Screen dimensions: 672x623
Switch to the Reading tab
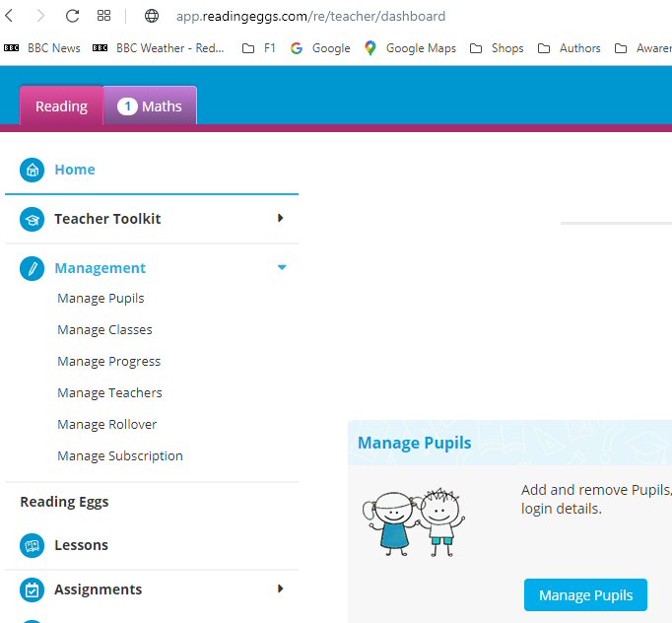(x=61, y=105)
